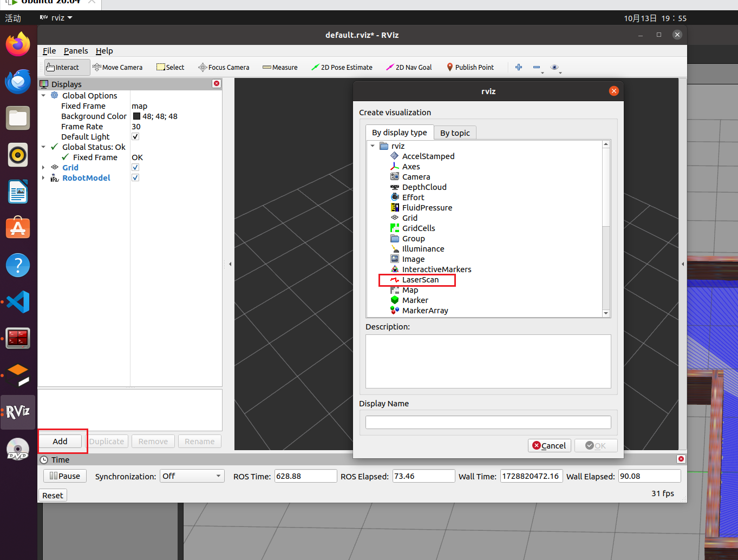The height and width of the screenshot is (560, 738).
Task: Choose the Select tool in toolbar
Action: coord(170,67)
